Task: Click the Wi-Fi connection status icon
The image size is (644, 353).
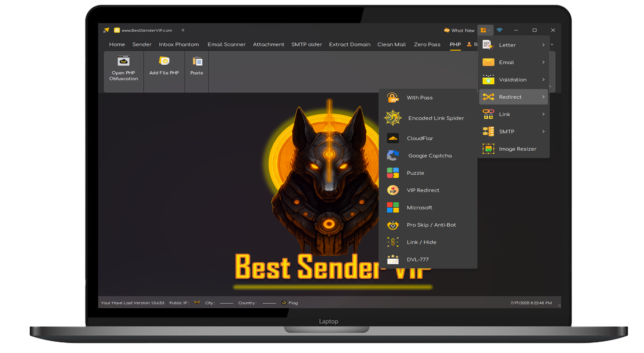Action: [x=499, y=30]
